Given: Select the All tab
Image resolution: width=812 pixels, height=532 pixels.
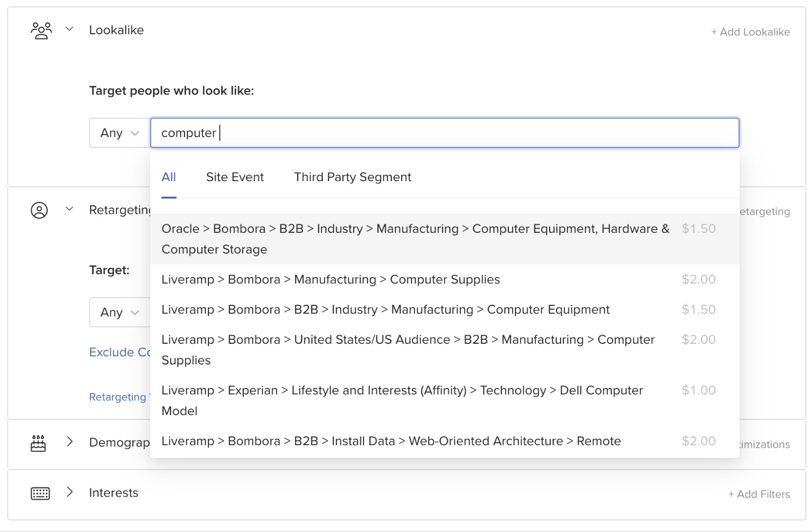Looking at the screenshot, I should click(169, 177).
